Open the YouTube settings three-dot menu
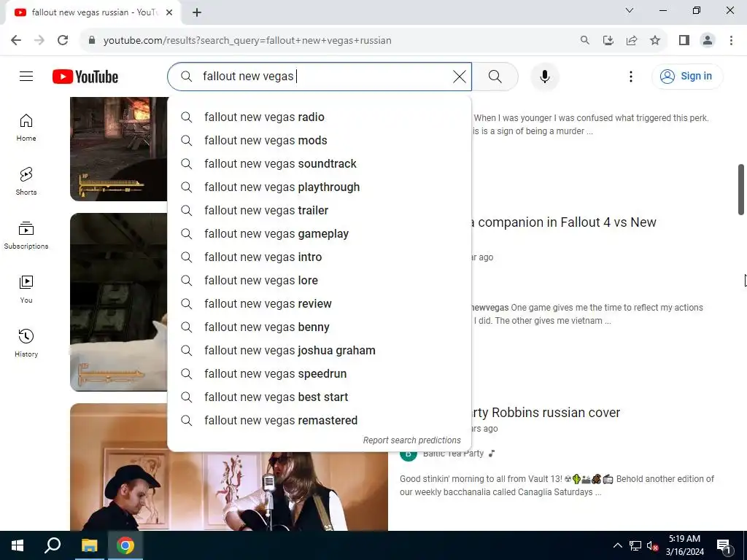The width and height of the screenshot is (747, 560). point(631,76)
